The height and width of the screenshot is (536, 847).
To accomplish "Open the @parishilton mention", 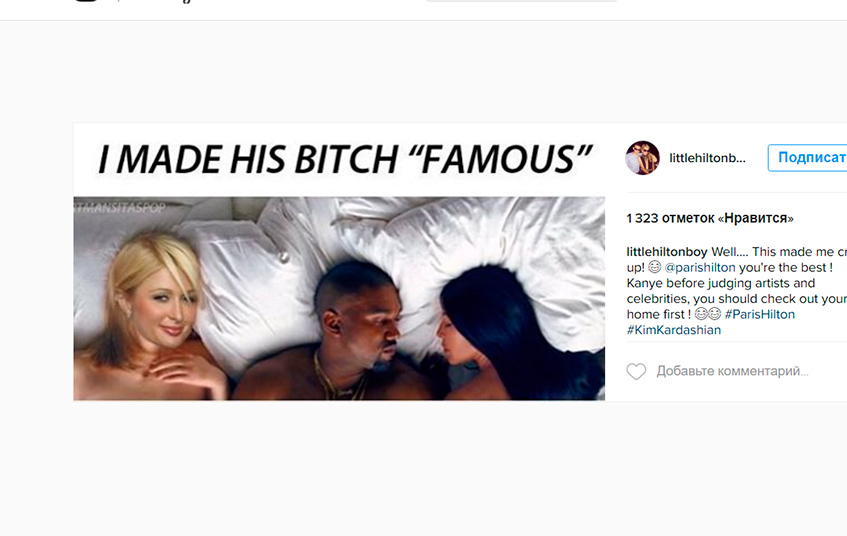I will coord(700,267).
